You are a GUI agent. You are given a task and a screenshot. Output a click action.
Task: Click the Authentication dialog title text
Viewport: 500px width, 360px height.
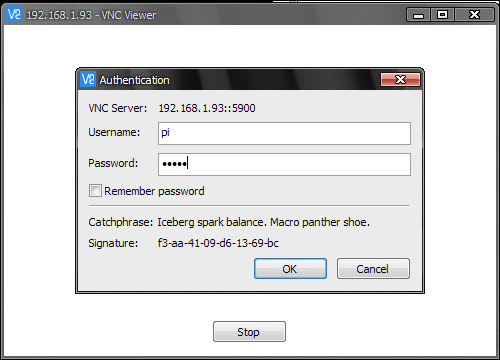(134, 80)
